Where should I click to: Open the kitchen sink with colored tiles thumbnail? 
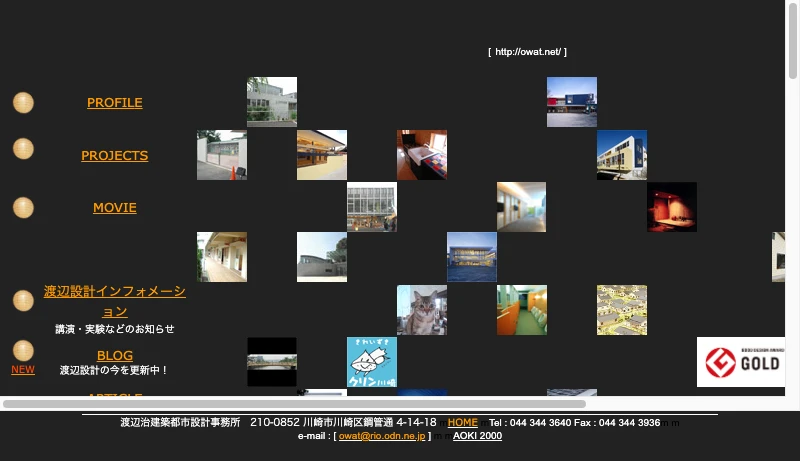422,155
